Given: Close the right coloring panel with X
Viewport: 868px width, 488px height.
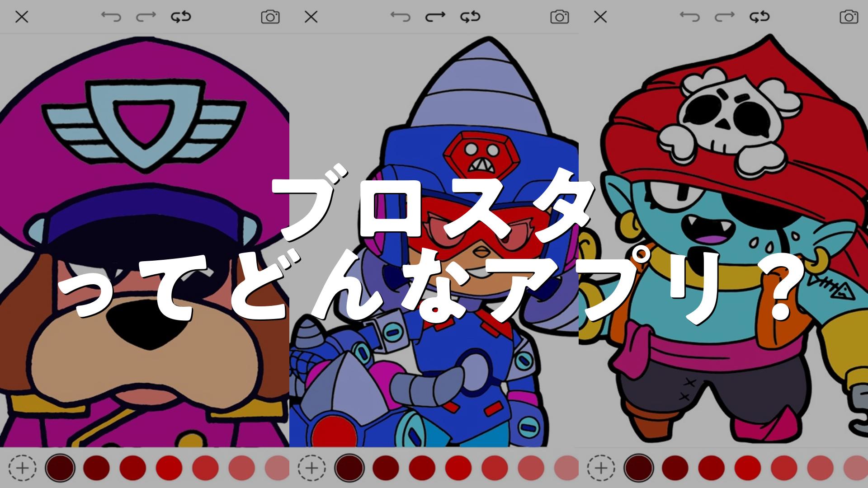Looking at the screenshot, I should tap(600, 17).
